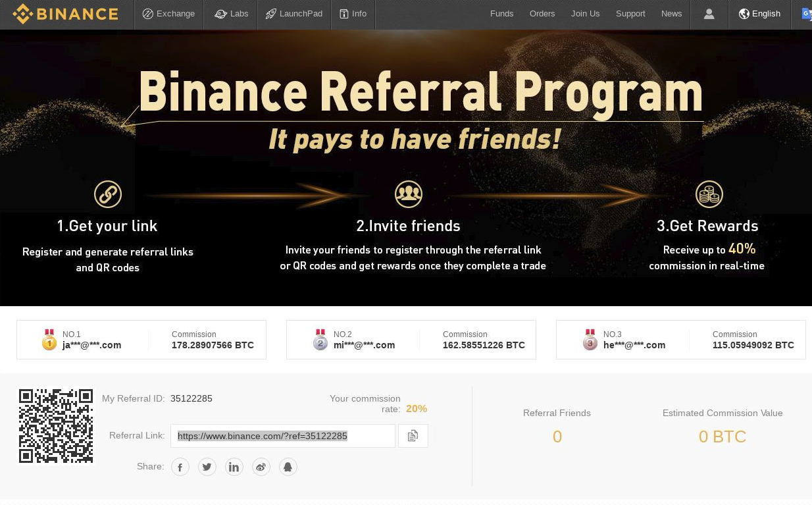Viewport: 812px width, 505px height.
Task: Open the Info menu
Action: [x=353, y=14]
